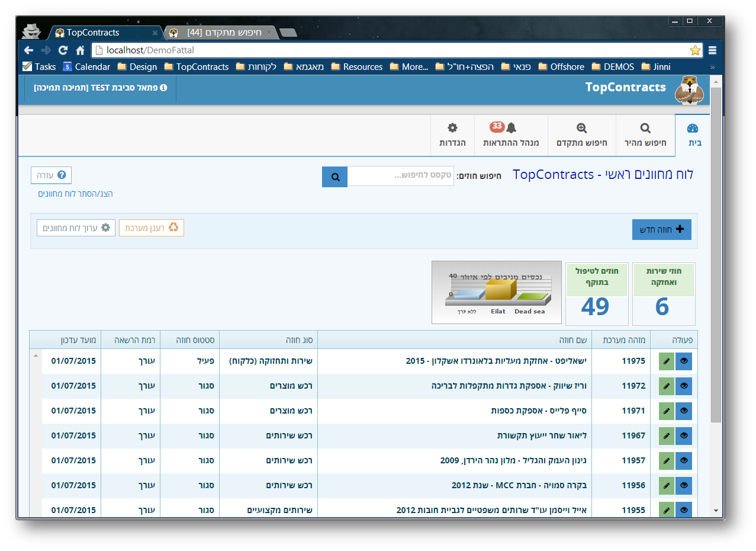Open מנהל ההתראות alerts tab
This screenshot has width=756, height=551.
(511, 135)
